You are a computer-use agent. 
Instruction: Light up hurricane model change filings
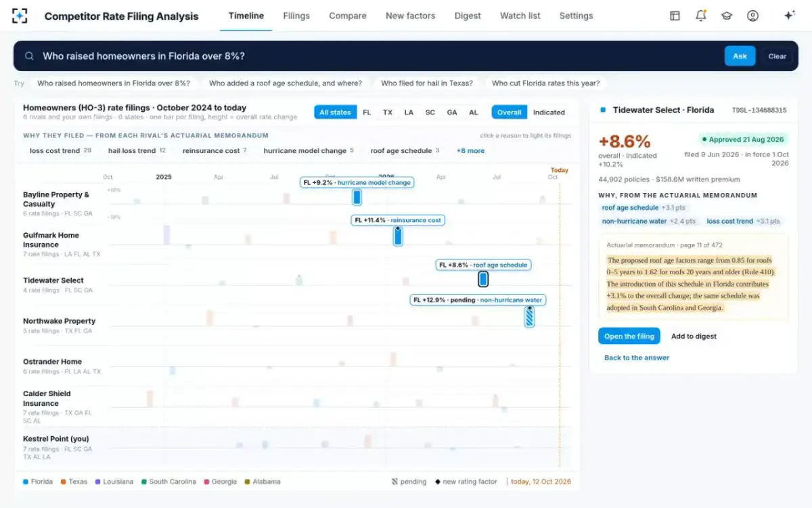(x=309, y=150)
